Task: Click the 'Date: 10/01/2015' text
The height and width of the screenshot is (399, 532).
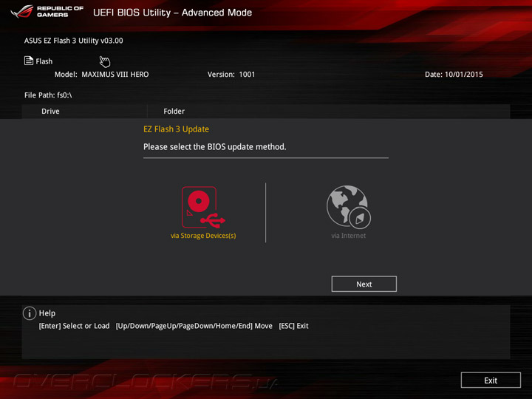Action: click(454, 75)
